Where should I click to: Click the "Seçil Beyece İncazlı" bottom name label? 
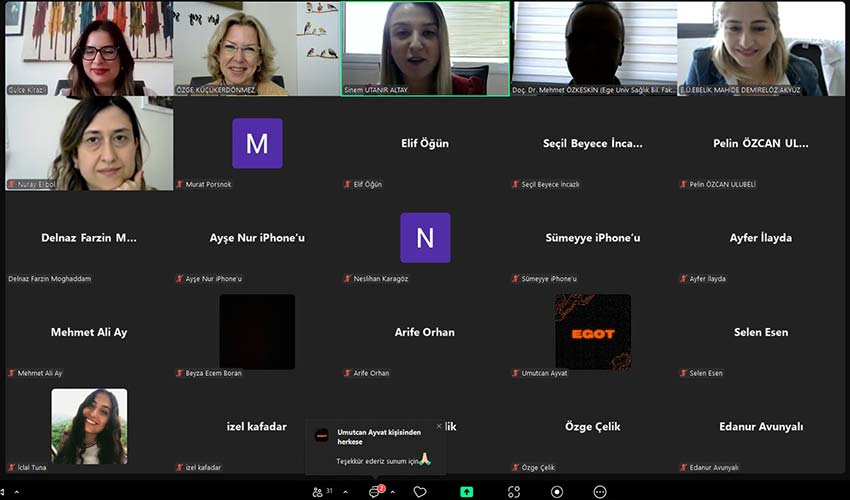coord(550,184)
